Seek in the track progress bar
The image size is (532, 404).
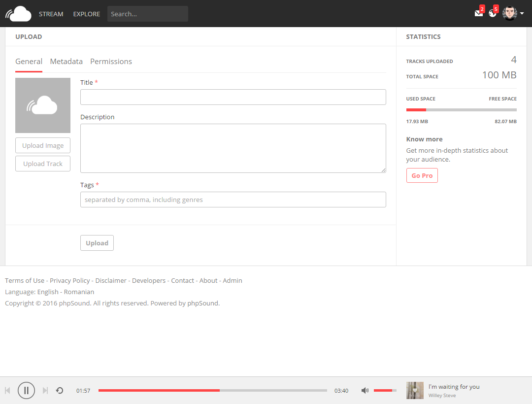[212, 390]
